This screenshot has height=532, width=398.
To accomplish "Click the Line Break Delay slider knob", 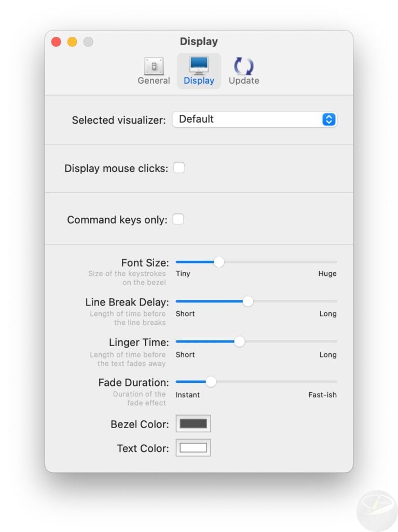I will (x=248, y=301).
